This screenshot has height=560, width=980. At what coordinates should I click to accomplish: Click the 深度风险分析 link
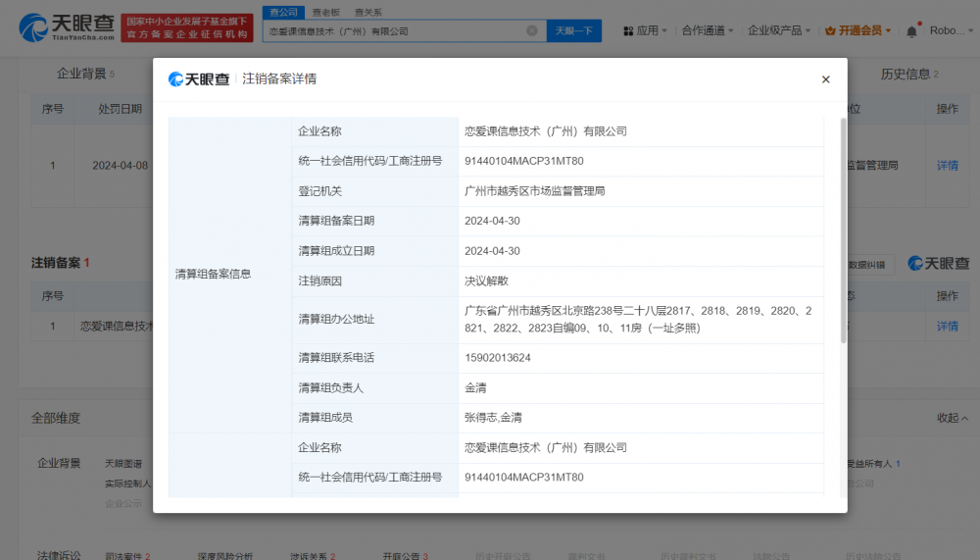tap(225, 556)
